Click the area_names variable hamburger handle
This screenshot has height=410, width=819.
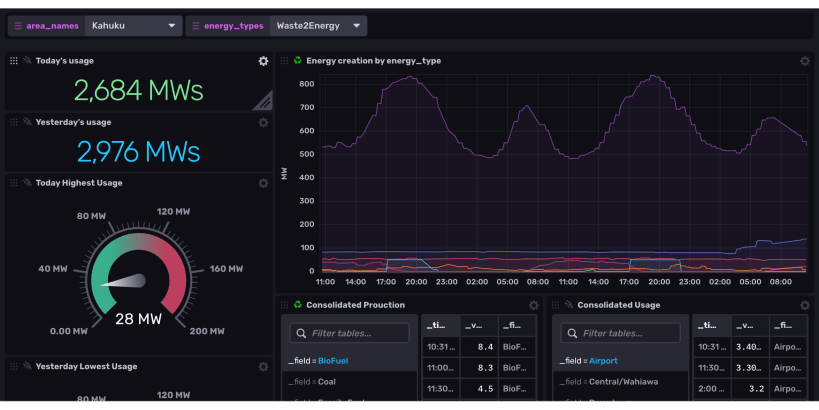pos(18,25)
